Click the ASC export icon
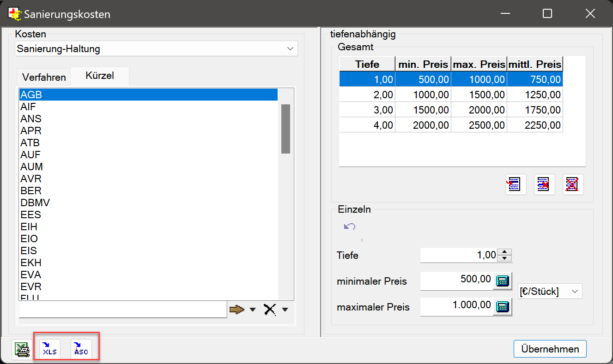This screenshot has height=364, width=613. click(x=81, y=349)
